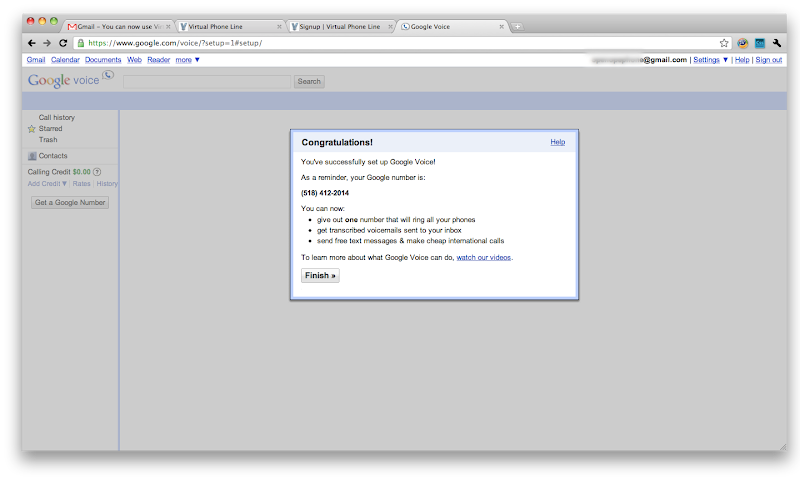Click the yellow macOS minimize button
Image resolution: width=800 pixels, height=481 pixels.
click(42, 21)
